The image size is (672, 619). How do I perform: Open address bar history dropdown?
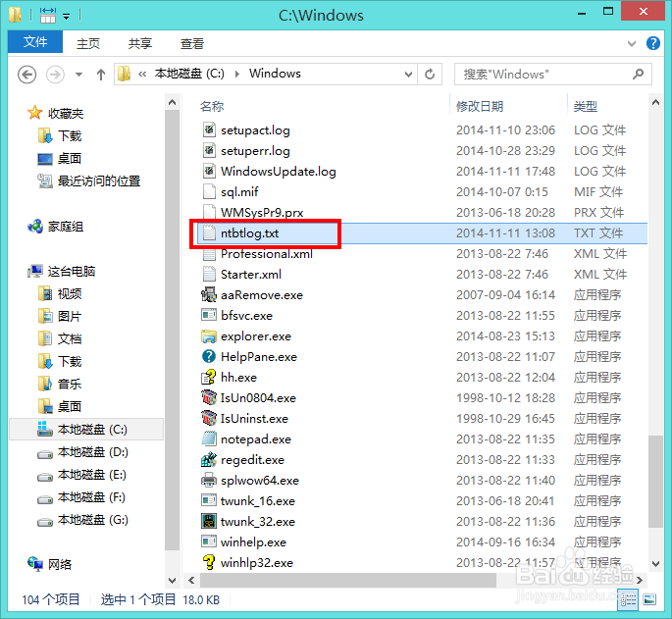[x=408, y=75]
